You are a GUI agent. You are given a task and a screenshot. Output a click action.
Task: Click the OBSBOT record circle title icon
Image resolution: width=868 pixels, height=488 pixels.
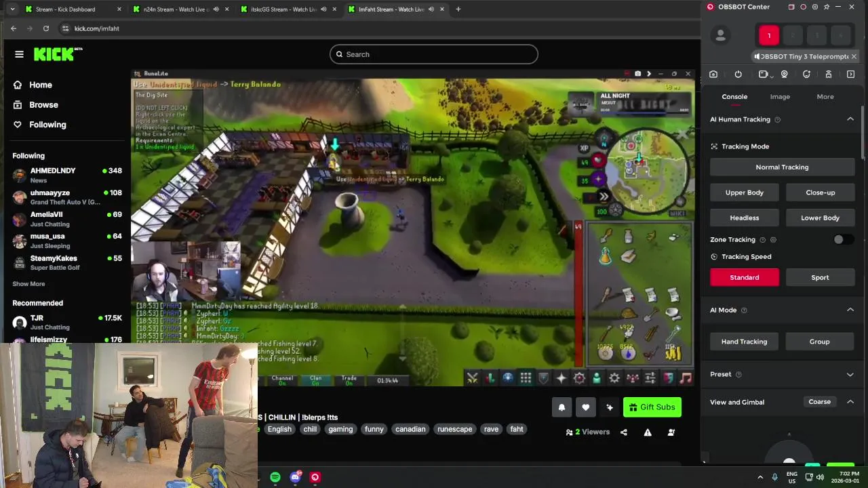pyautogui.click(x=803, y=7)
